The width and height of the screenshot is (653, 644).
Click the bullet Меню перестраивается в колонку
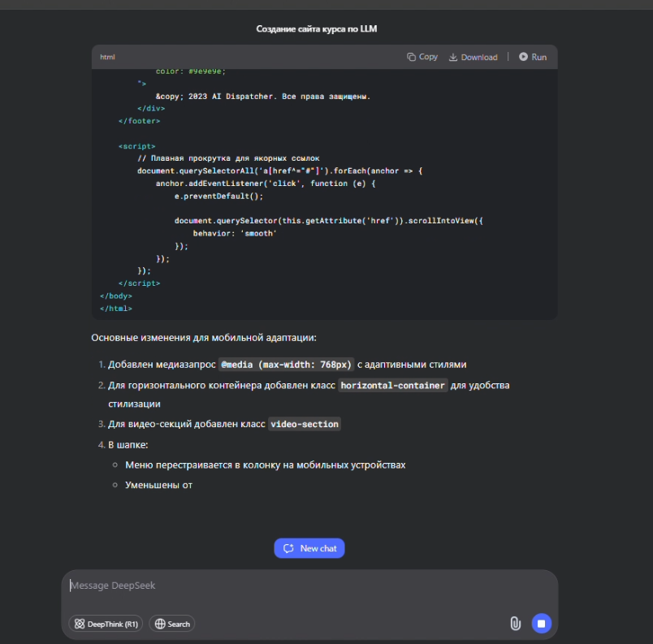[x=266, y=465]
